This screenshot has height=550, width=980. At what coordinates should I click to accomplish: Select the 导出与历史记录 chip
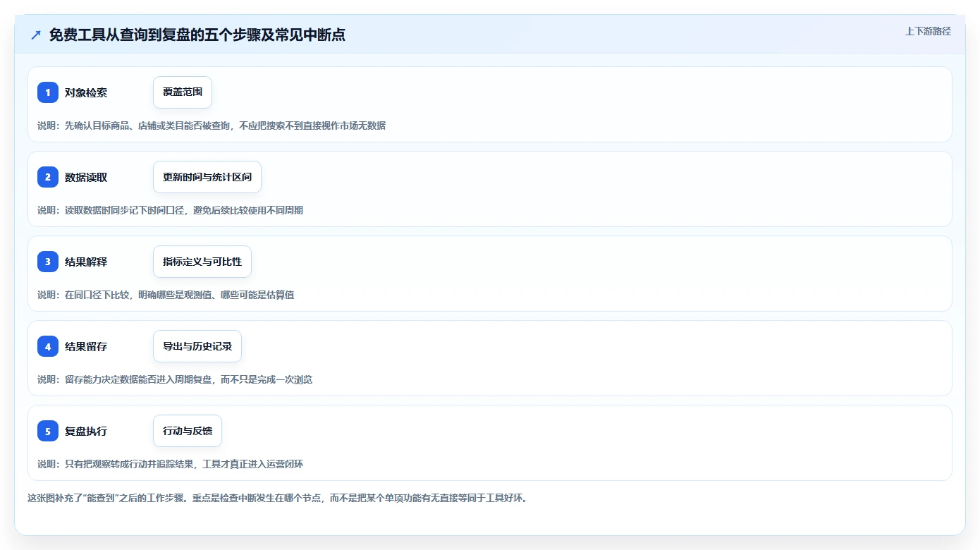pos(197,346)
